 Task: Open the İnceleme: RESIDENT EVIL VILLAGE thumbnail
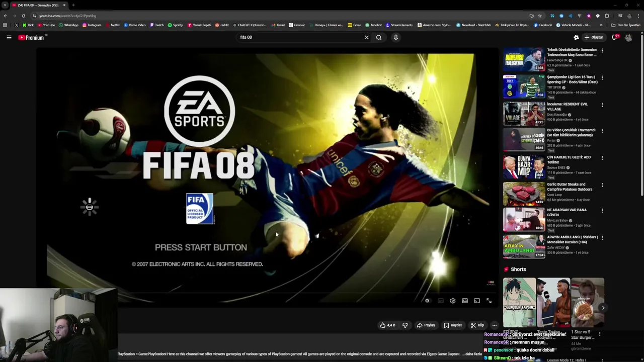coord(524,114)
